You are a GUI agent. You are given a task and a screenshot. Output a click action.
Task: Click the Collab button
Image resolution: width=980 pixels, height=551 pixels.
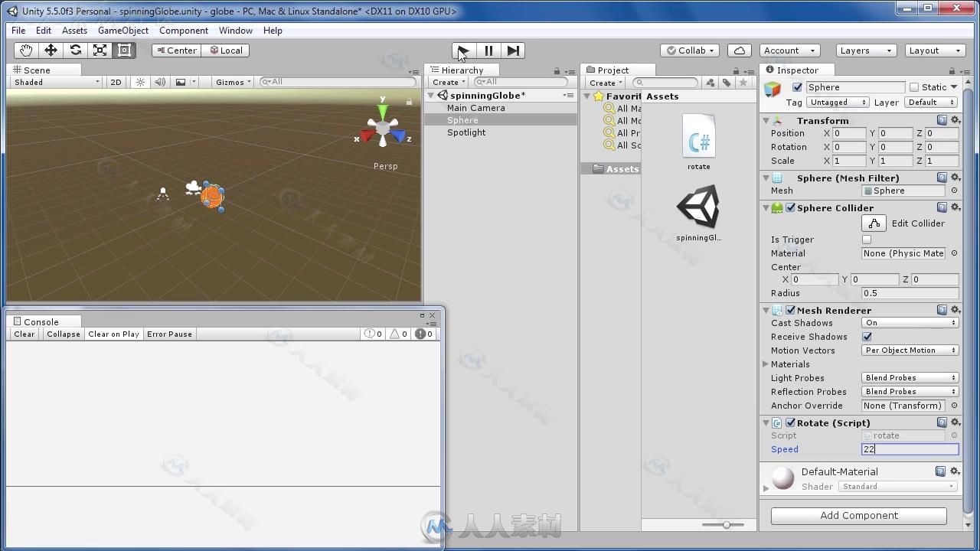690,51
